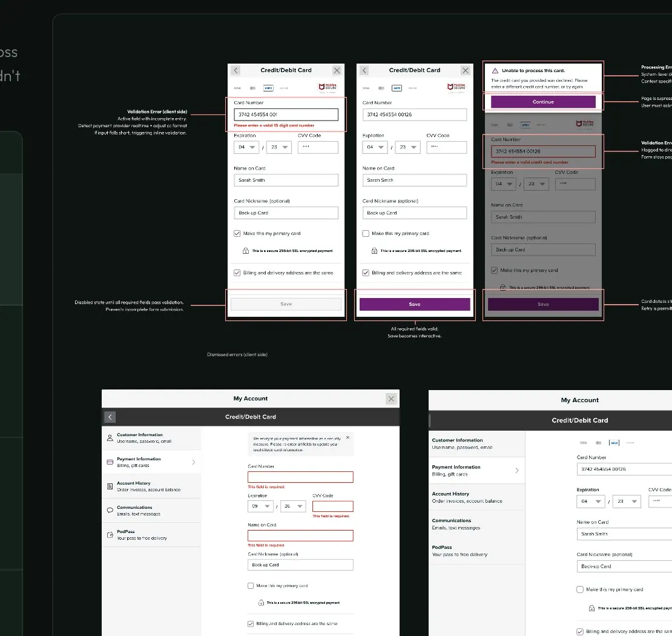
Task: Expand Payment Information chevron in right My Account
Action: pyautogui.click(x=517, y=471)
